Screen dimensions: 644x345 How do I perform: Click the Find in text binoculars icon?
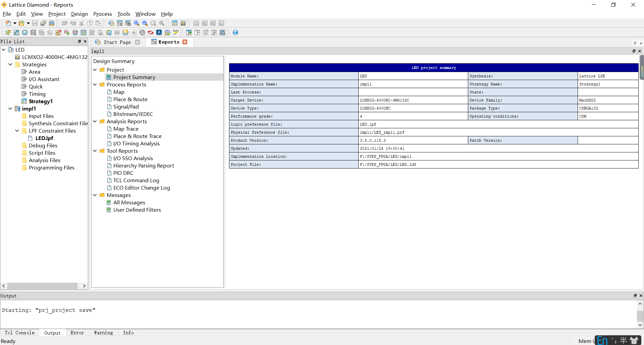[128, 23]
